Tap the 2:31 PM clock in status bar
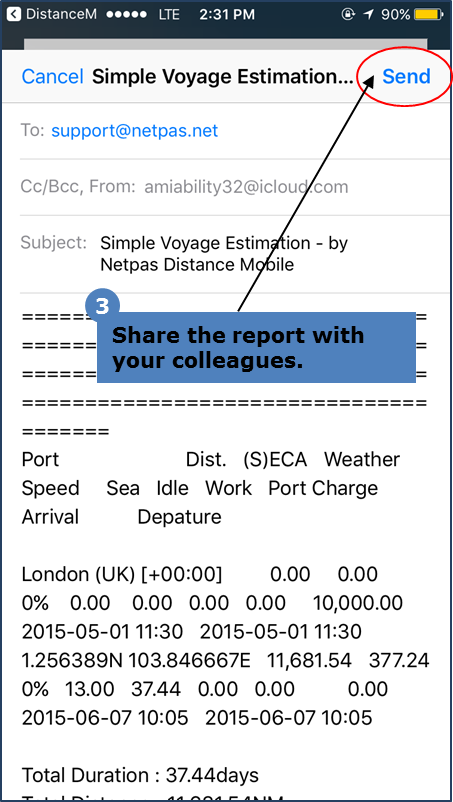Image resolution: width=453 pixels, height=802 pixels. click(x=227, y=14)
